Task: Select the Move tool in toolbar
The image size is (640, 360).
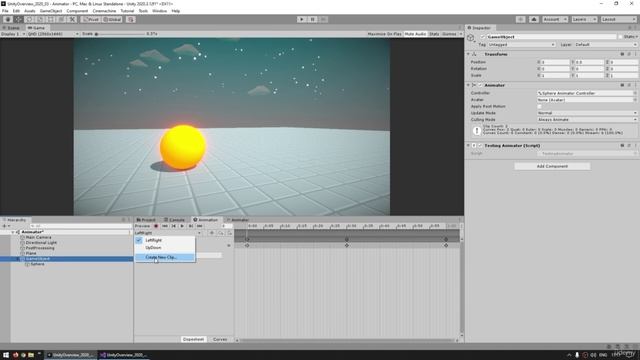Action: [x=18, y=19]
